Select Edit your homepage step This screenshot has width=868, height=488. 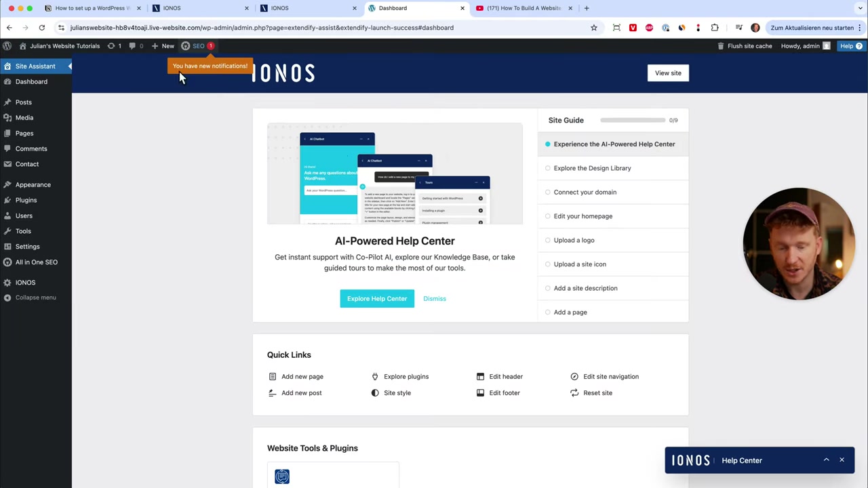click(x=613, y=216)
